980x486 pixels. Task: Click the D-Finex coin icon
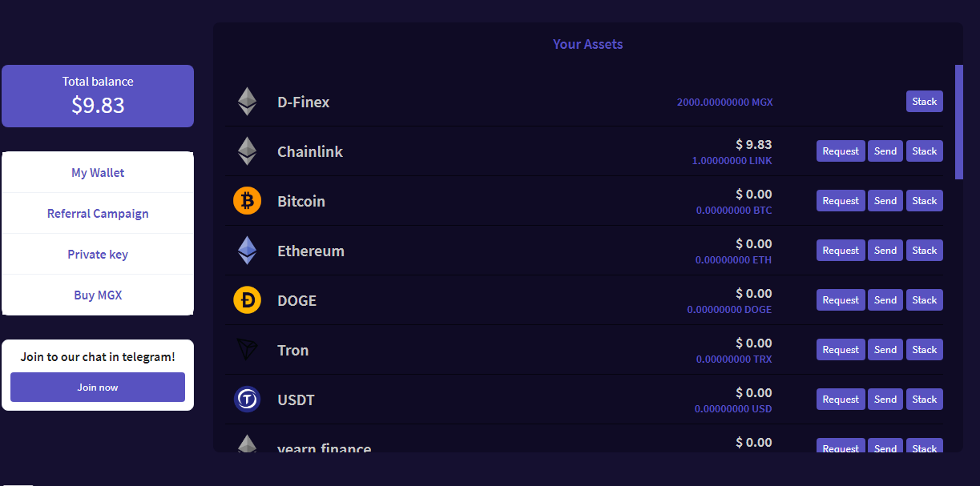click(247, 102)
